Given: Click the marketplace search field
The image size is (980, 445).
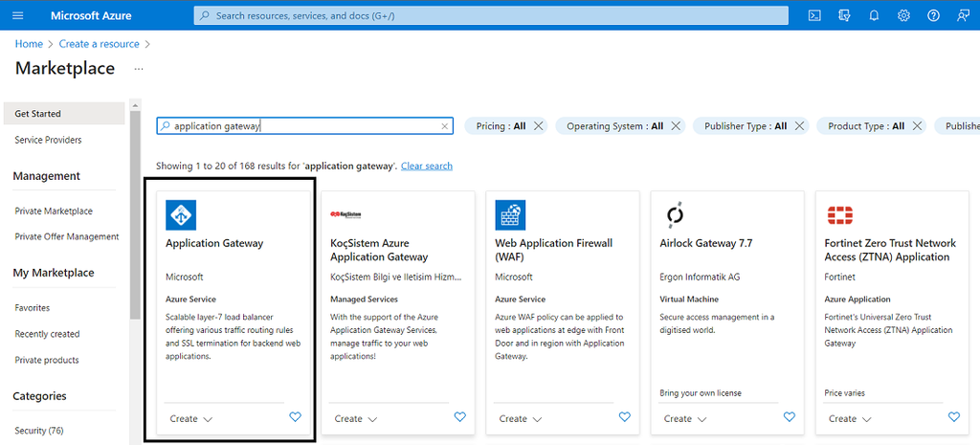Looking at the screenshot, I should [x=304, y=126].
